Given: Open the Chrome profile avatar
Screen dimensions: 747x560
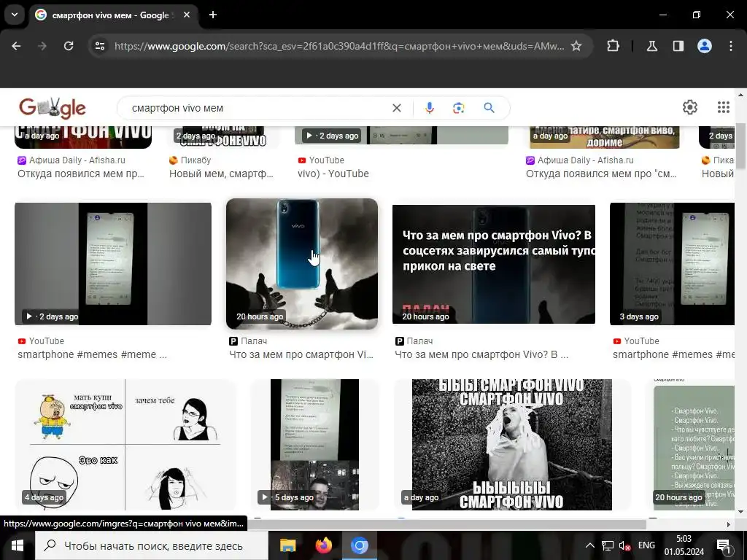Looking at the screenshot, I should point(705,46).
